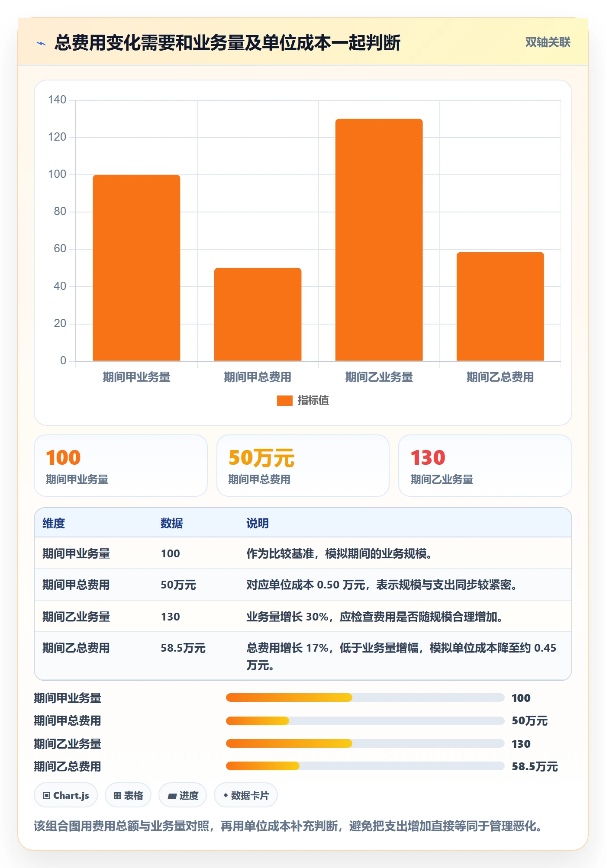Click the 期间甲业务量 bar in the chart
The image size is (606, 868).
(136, 268)
